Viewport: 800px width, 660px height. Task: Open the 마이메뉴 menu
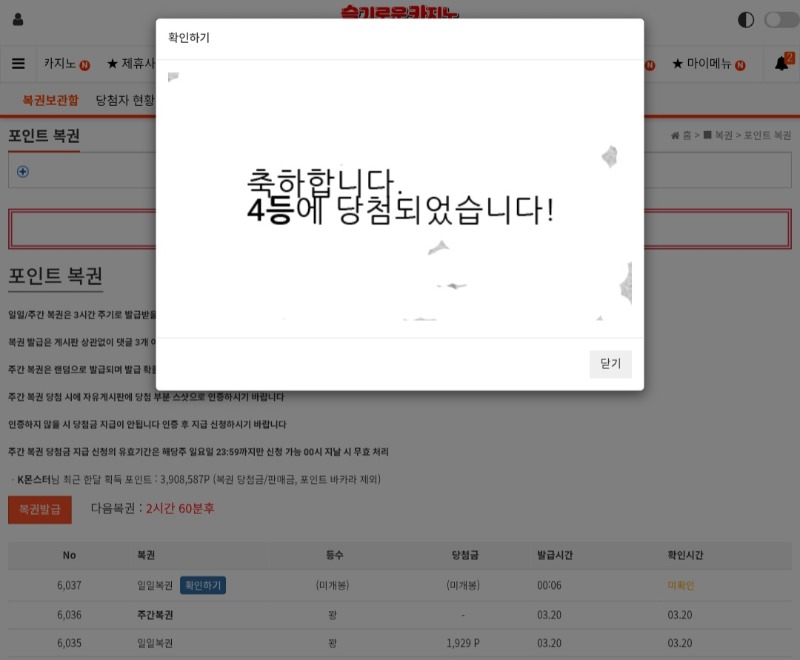click(x=708, y=64)
